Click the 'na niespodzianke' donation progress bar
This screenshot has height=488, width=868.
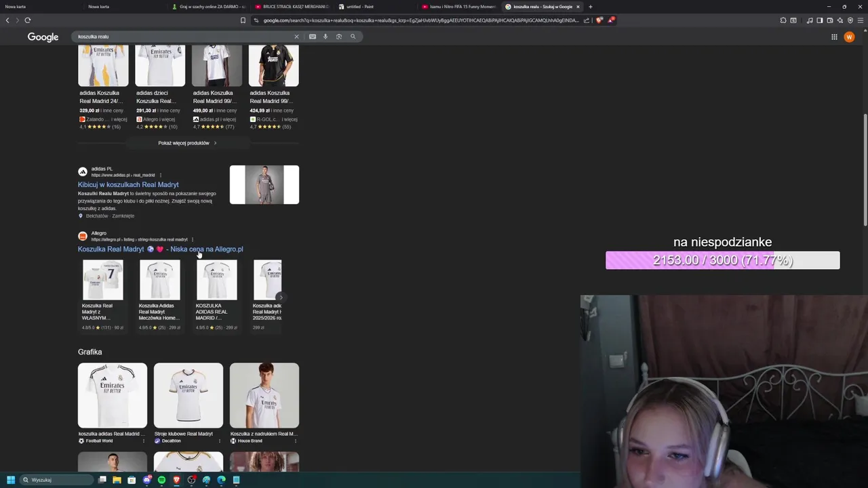(x=722, y=260)
